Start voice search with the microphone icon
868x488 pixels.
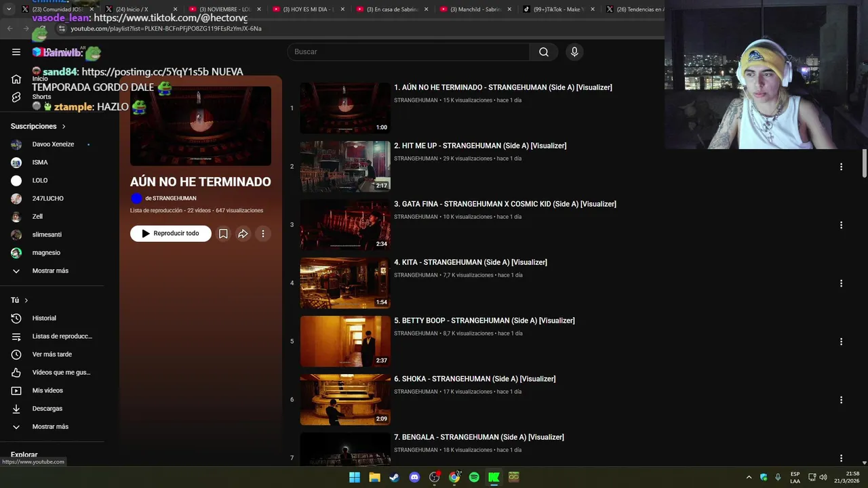click(x=574, y=52)
